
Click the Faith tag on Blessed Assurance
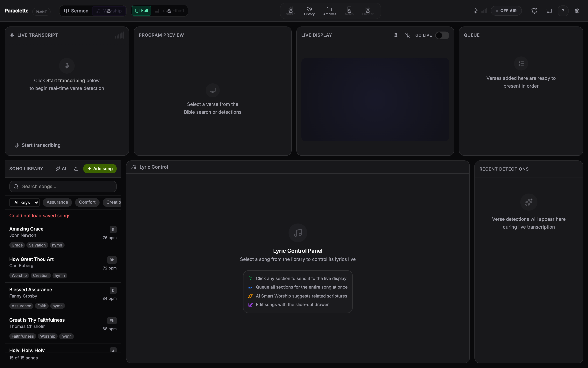click(x=42, y=306)
